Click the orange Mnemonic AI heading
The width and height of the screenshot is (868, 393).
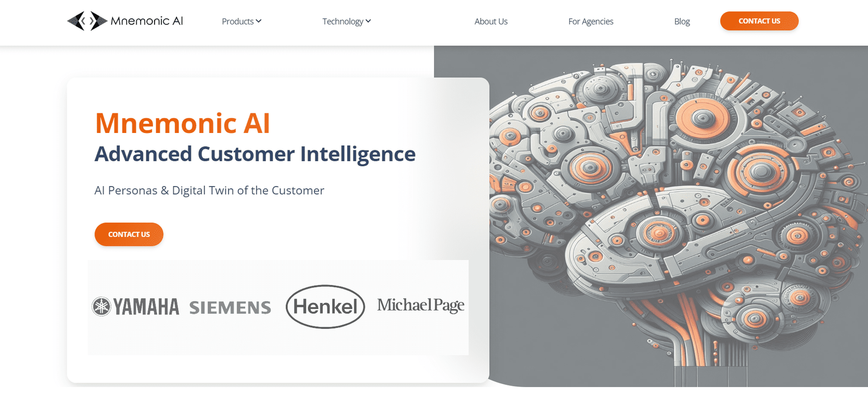182,123
